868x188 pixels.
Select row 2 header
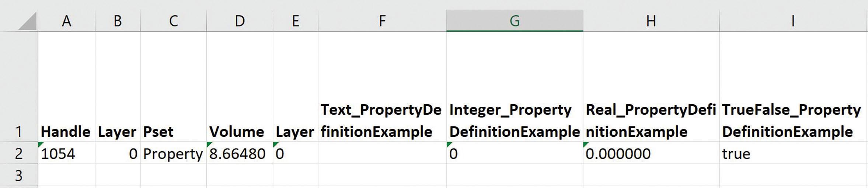(x=18, y=154)
